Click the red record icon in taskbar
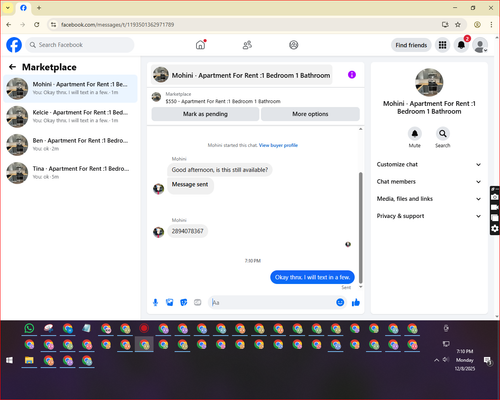Image resolution: width=500 pixels, height=400 pixels. (x=144, y=328)
